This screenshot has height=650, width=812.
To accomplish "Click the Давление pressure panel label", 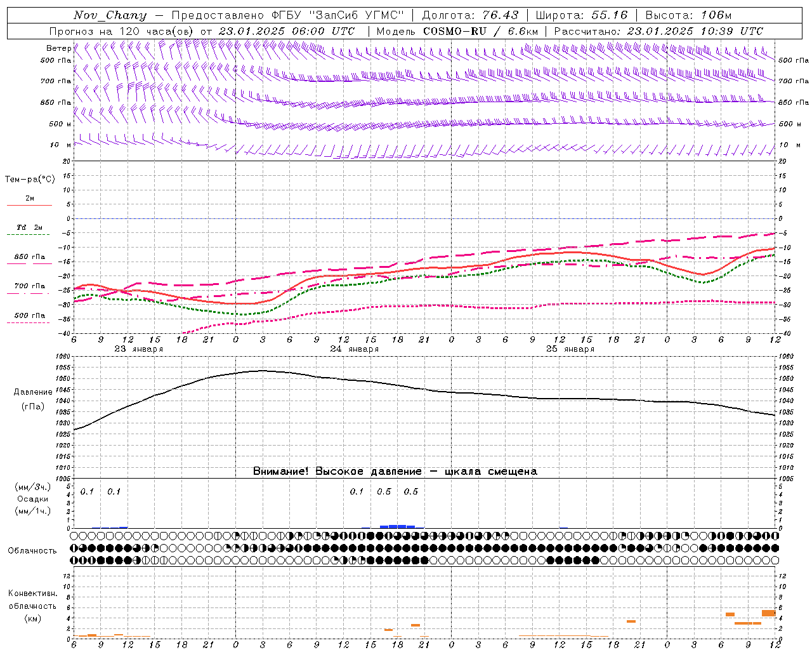I will point(33,392).
